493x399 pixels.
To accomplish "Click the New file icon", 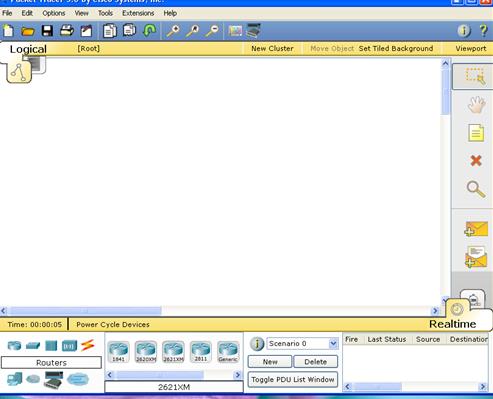I will [8, 31].
